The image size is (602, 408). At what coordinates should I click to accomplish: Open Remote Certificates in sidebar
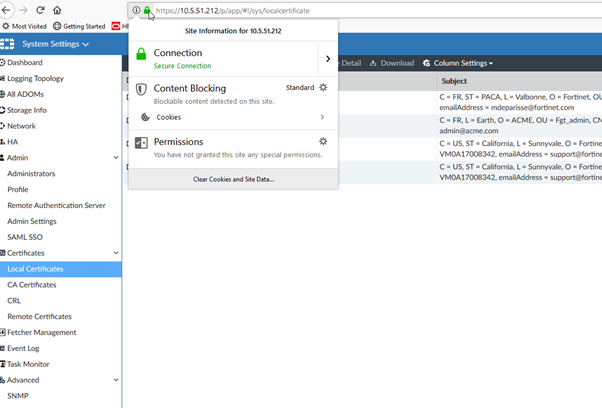(40, 317)
